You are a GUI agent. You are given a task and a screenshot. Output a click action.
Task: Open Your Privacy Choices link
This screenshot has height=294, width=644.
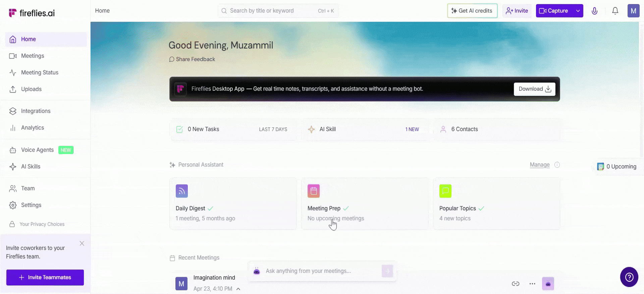click(42, 224)
